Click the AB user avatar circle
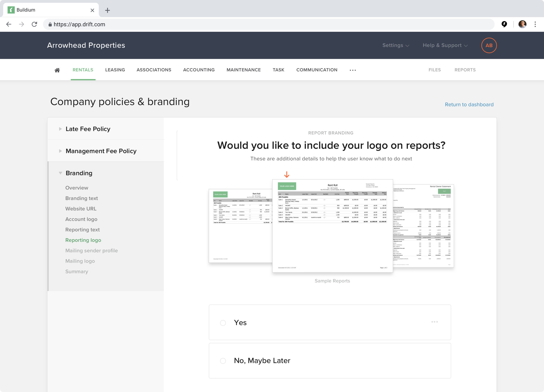 tap(489, 45)
